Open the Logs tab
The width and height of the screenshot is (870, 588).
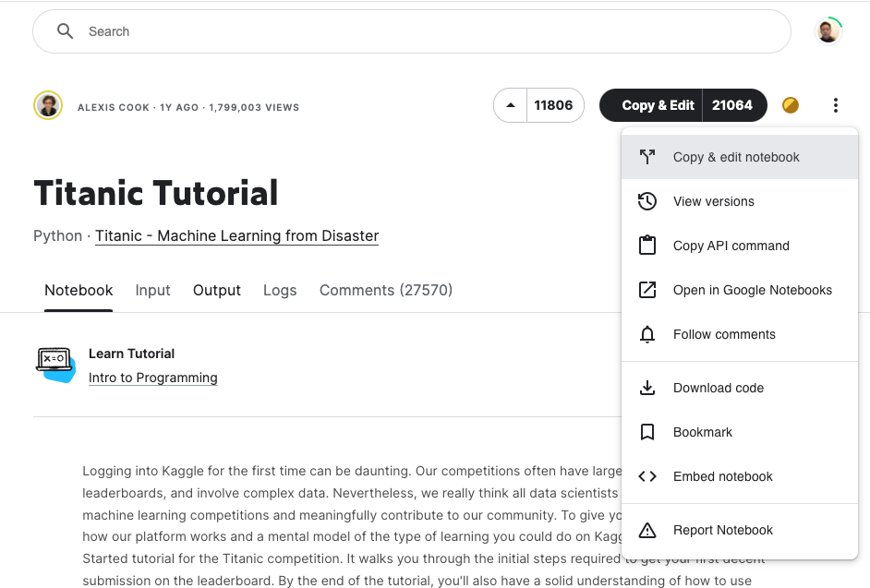click(280, 290)
